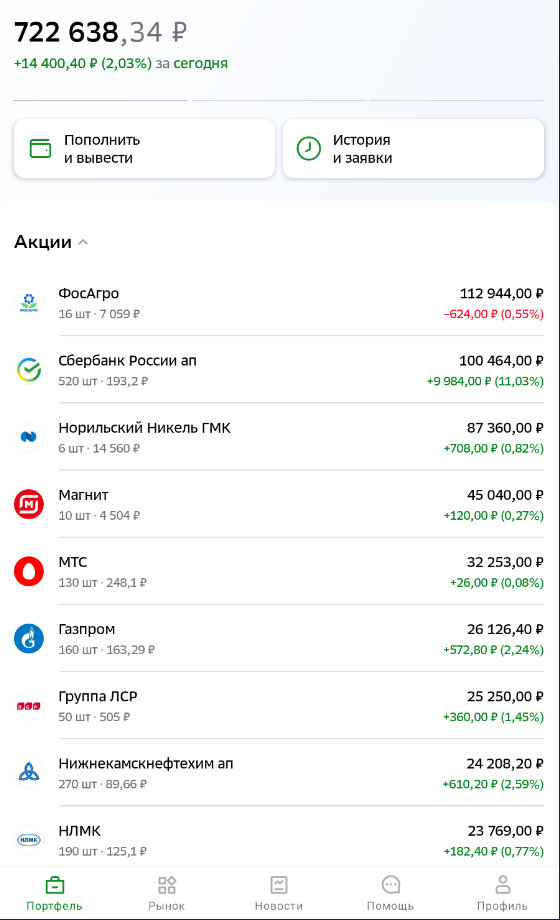Go to the Помощь tab
Image resolution: width=560 pixels, height=920 pixels.
(x=390, y=893)
